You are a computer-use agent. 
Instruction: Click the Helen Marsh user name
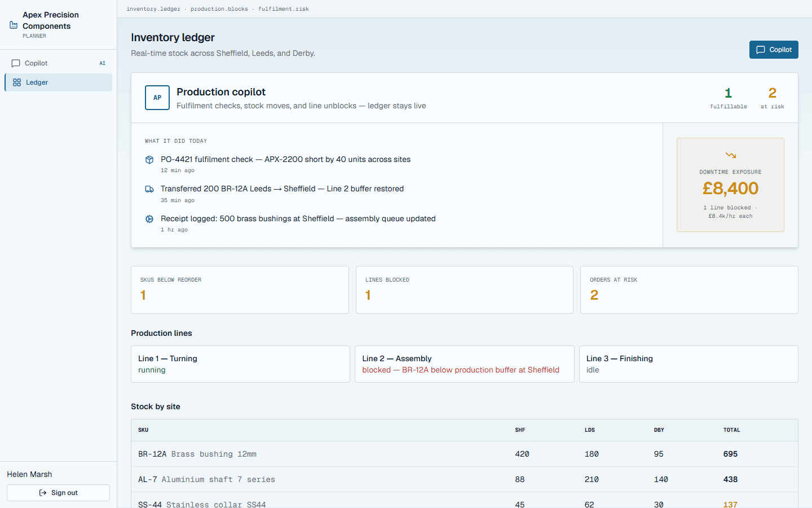coord(29,474)
